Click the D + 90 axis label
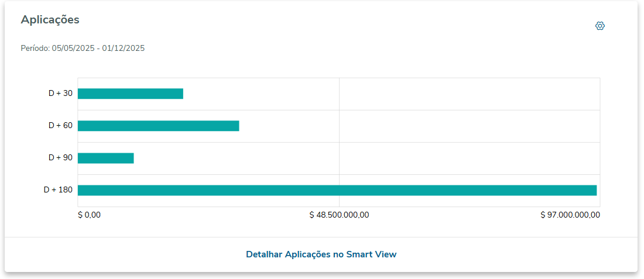The image size is (644, 279). (x=60, y=158)
